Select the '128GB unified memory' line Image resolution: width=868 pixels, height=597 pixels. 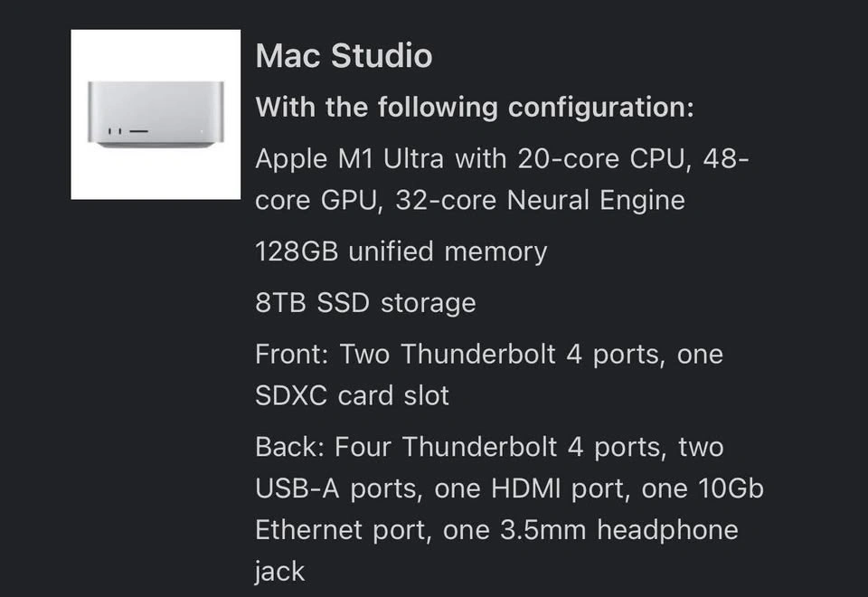tap(401, 251)
